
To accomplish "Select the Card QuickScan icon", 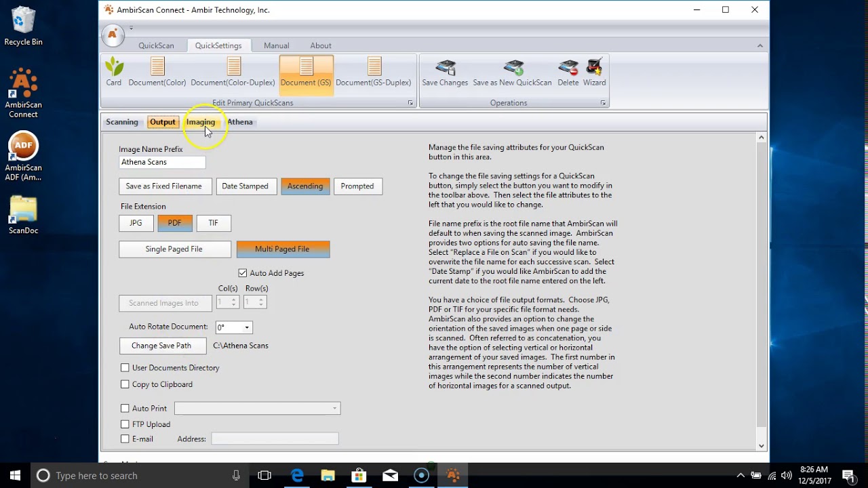I will click(x=114, y=72).
